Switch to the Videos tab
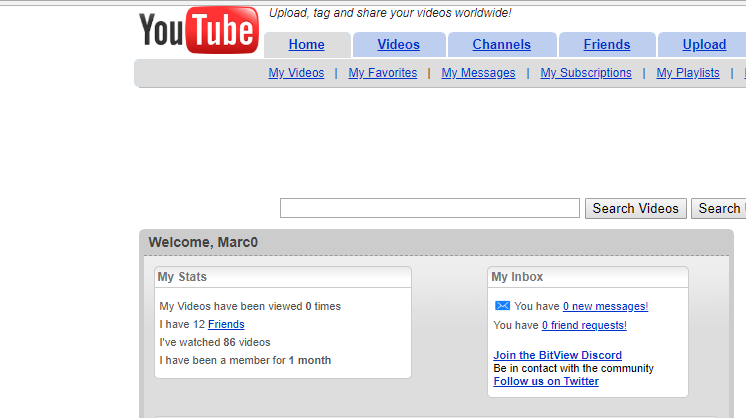 [399, 45]
